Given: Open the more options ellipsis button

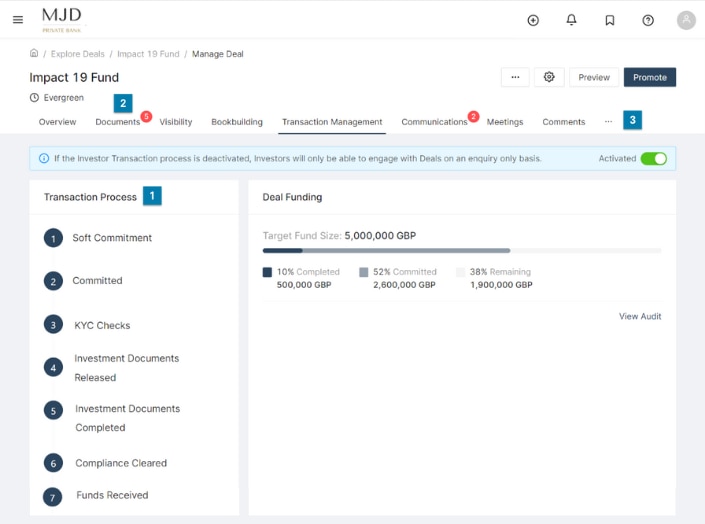Looking at the screenshot, I should 514,77.
